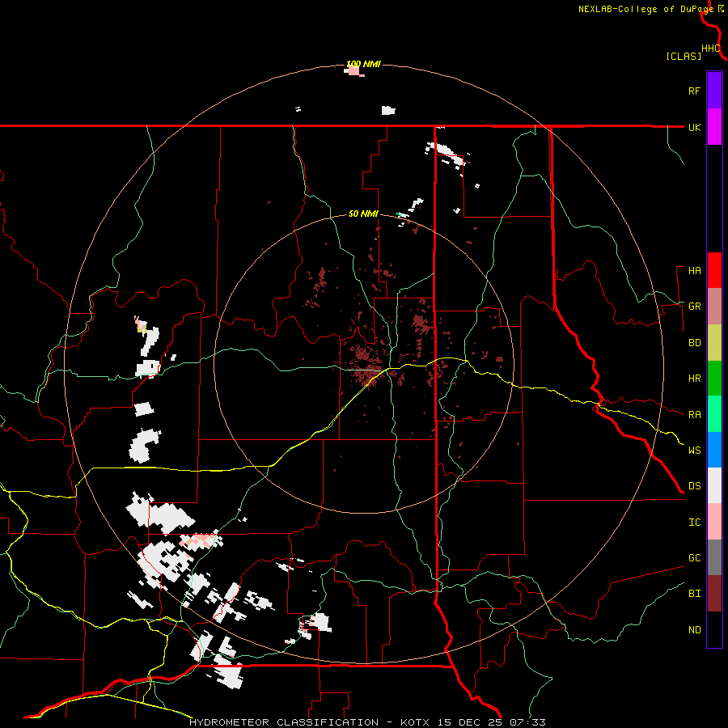Image resolution: width=728 pixels, height=728 pixels.
Task: Pick the DS white legend swatch
Action: pyautogui.click(x=714, y=485)
